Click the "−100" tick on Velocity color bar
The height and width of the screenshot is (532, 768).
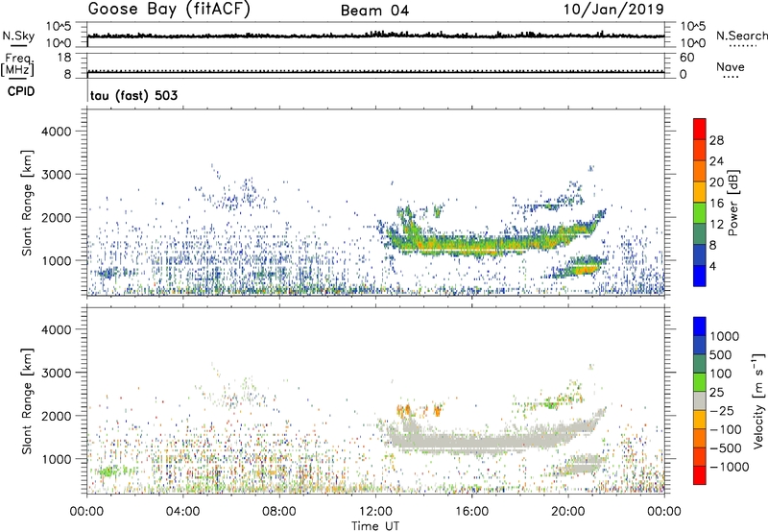[x=725, y=429]
